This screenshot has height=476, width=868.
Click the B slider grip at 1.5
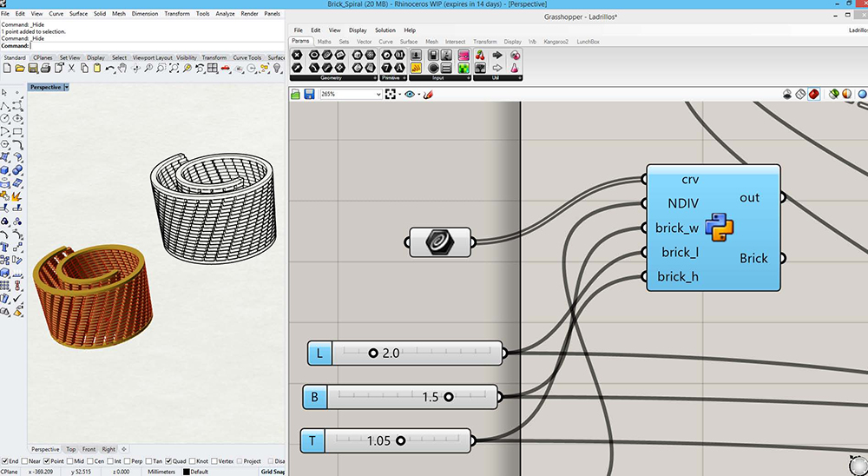(x=449, y=397)
